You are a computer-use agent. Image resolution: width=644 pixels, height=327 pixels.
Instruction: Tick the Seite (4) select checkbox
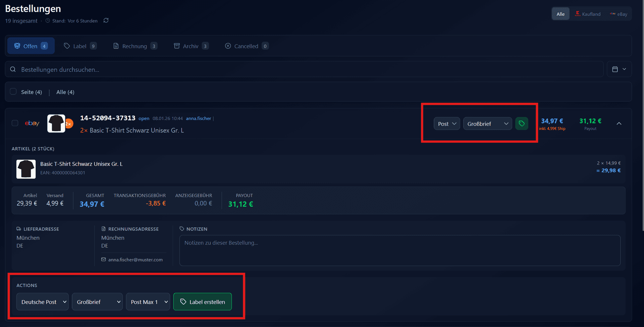[13, 92]
